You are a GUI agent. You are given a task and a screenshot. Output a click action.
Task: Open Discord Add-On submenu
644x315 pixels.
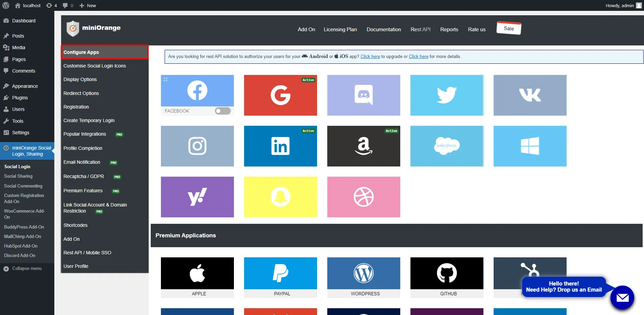(20, 255)
